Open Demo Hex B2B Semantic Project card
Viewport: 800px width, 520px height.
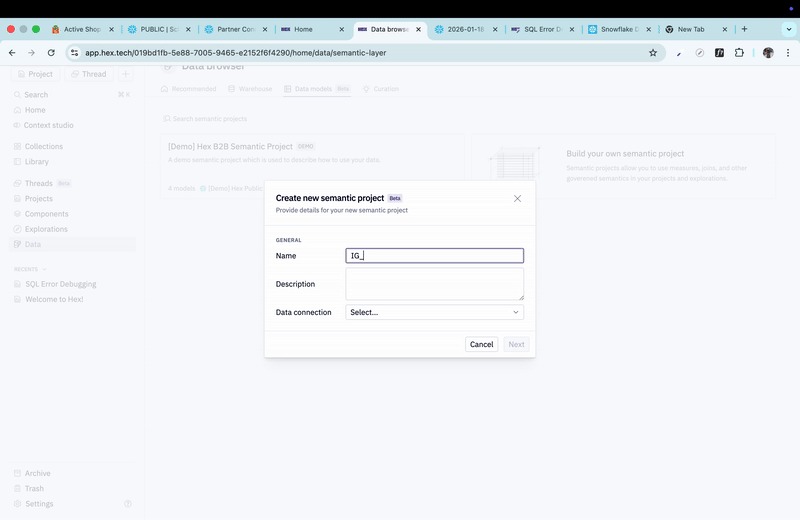click(x=312, y=166)
